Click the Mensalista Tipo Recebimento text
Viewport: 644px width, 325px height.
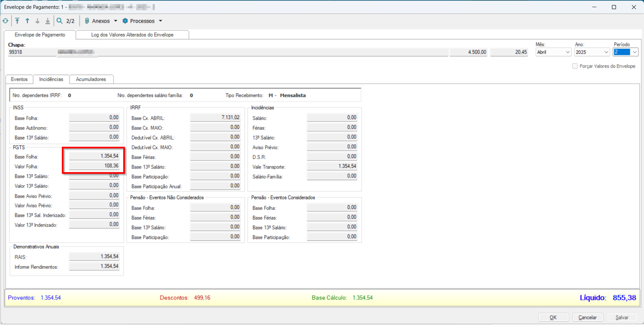tap(293, 95)
